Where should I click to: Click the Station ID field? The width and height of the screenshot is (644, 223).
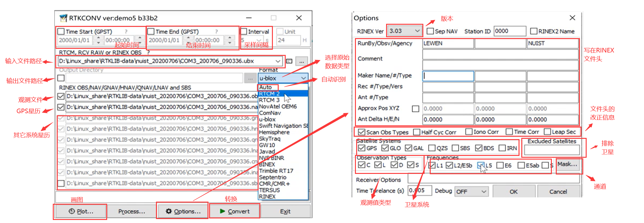[510, 31]
